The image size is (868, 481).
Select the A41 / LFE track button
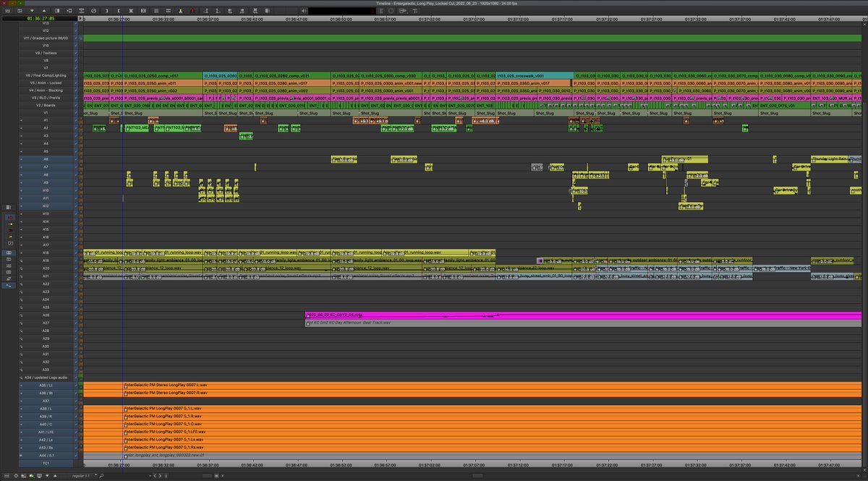46,432
